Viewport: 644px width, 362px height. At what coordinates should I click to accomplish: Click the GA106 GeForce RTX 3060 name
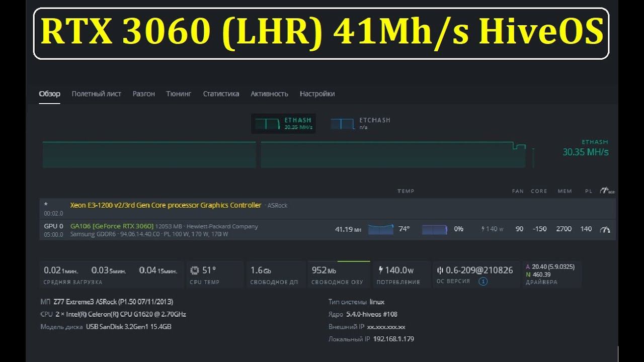112,226
